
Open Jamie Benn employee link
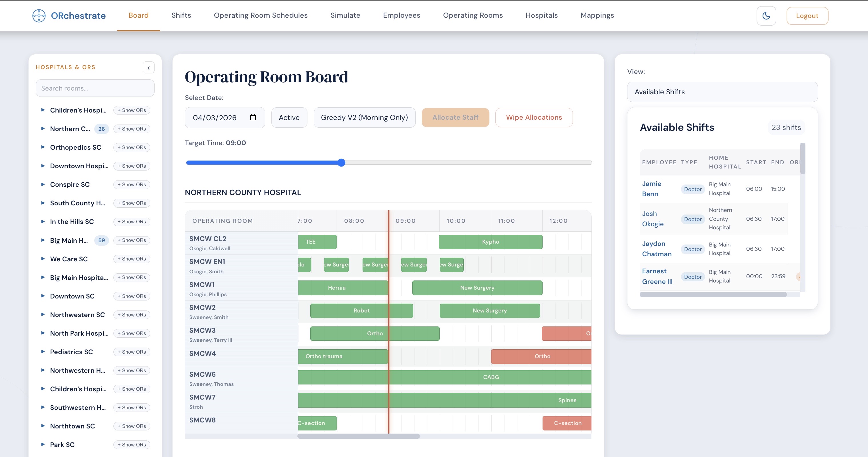(651, 189)
